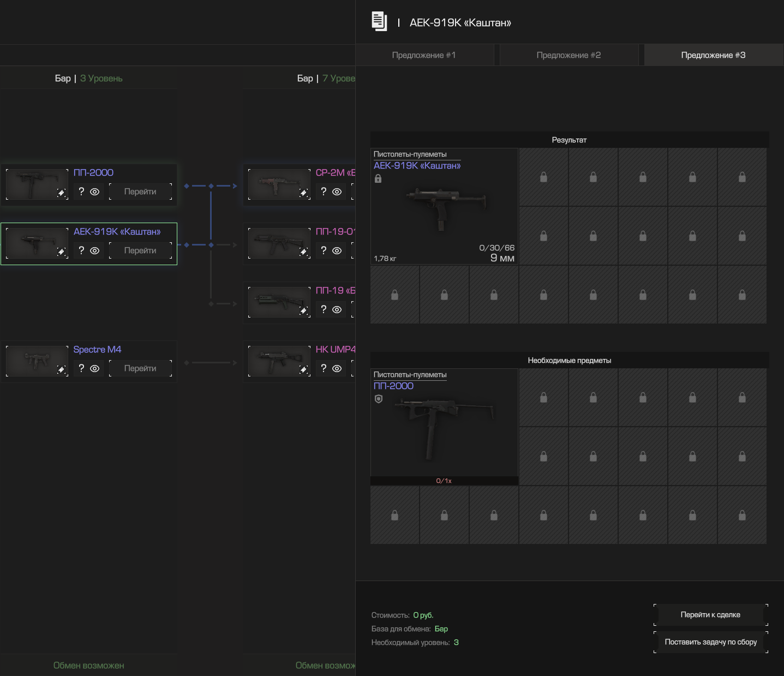Click the СР-2М item name
This screenshot has height=676, width=784.
[335, 172]
